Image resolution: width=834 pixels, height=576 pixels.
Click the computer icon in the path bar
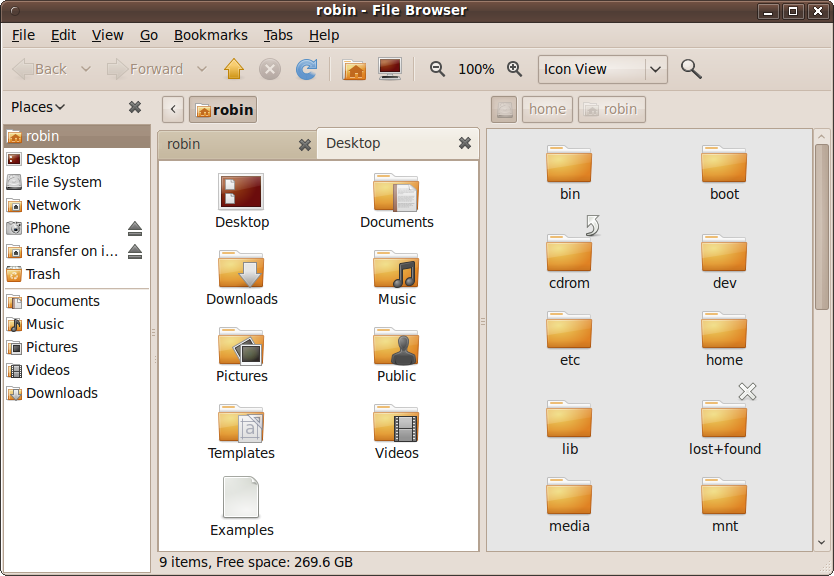(503, 109)
